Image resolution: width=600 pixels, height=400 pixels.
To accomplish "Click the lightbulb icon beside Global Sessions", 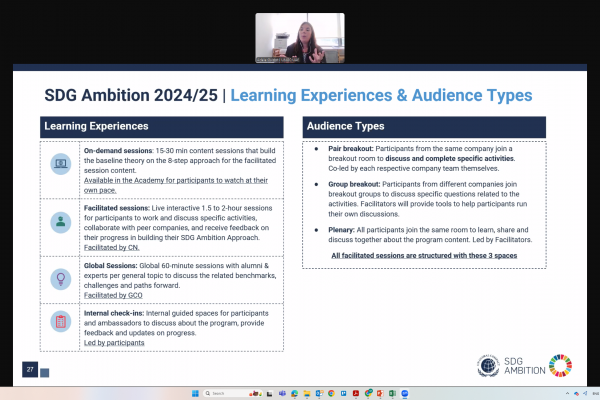I will coord(60,278).
